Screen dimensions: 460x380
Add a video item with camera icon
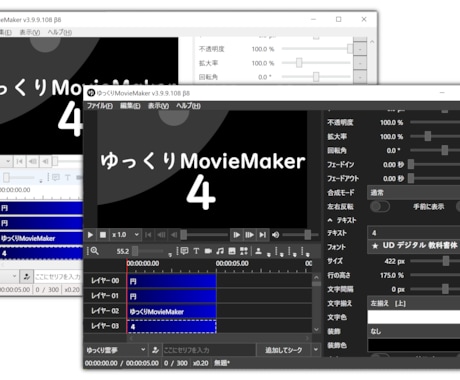click(x=208, y=251)
